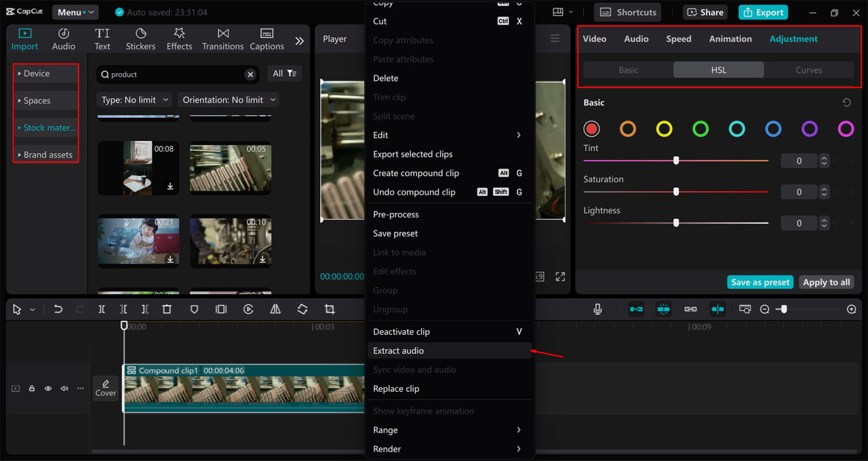Image resolution: width=868 pixels, height=461 pixels.
Task: Open the Transitions tab
Action: click(222, 39)
